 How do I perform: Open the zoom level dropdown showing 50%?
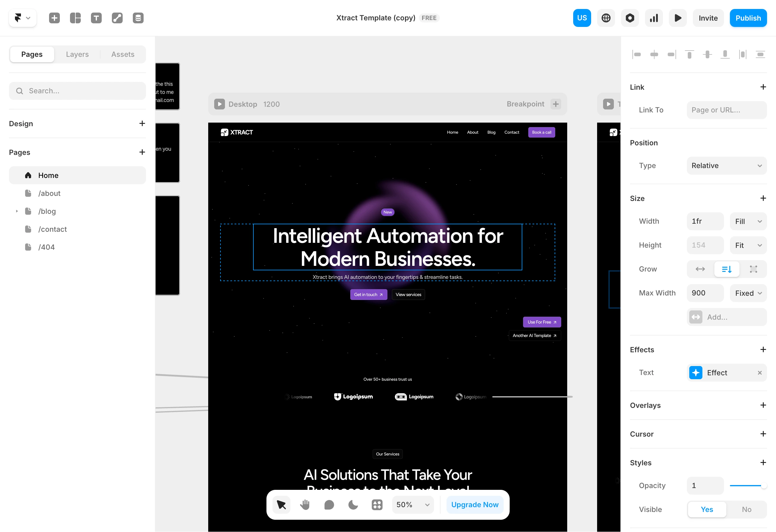click(413, 504)
